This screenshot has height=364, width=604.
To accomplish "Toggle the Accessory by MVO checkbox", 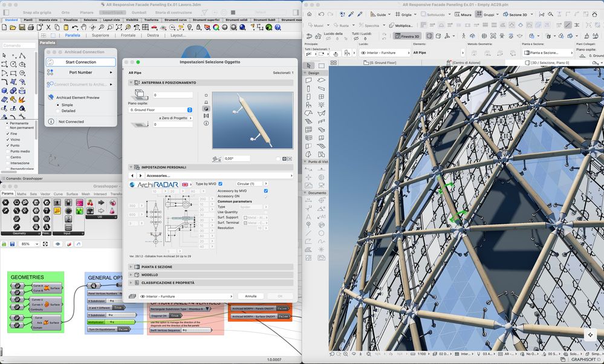I will point(265,191).
